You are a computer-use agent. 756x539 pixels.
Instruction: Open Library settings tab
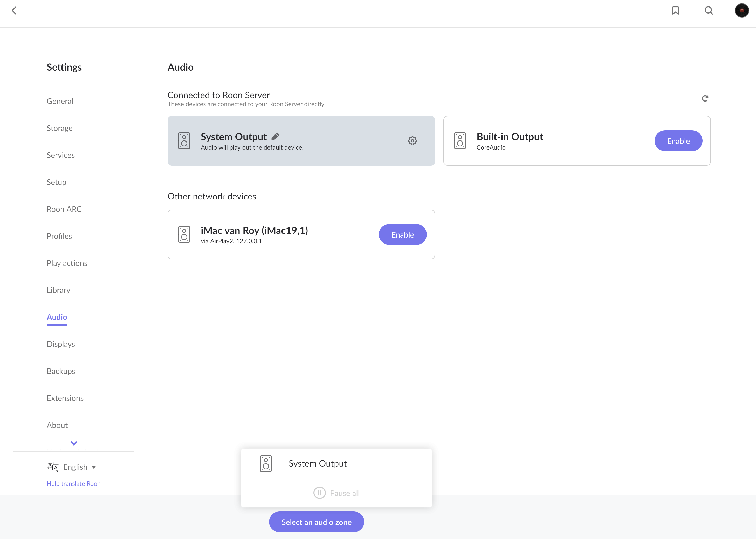(x=58, y=290)
